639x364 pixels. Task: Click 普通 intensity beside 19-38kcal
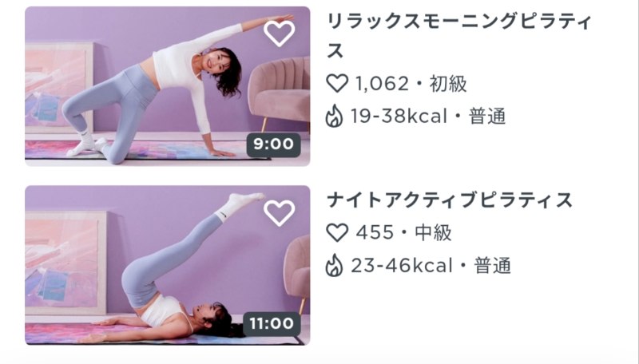(487, 117)
